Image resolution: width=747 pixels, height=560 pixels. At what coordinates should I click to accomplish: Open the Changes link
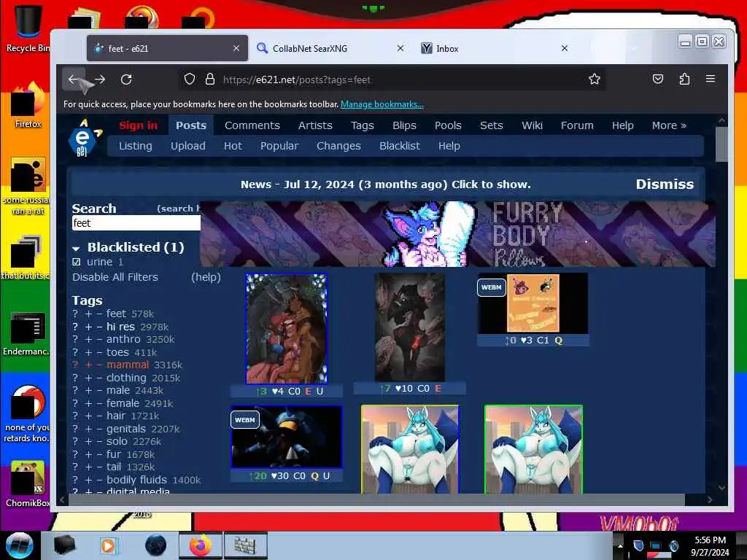(x=338, y=146)
